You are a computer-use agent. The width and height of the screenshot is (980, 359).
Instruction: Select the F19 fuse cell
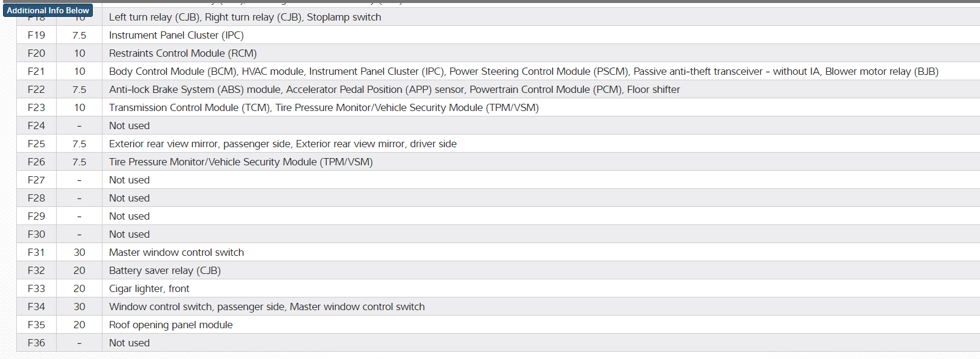click(x=36, y=35)
